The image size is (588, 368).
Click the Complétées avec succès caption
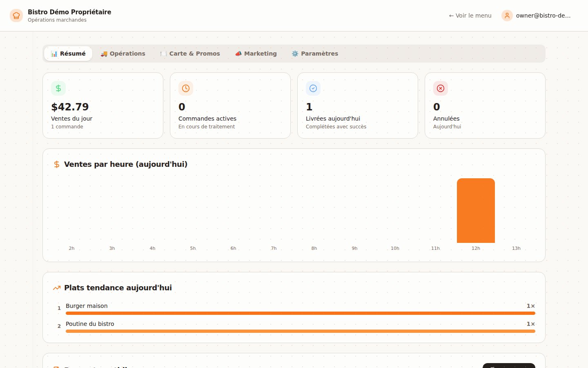(x=336, y=127)
